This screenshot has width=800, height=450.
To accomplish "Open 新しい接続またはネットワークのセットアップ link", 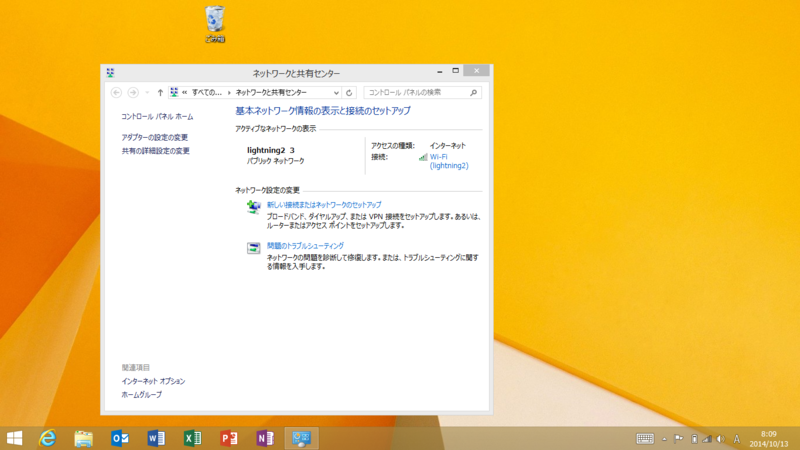I will click(324, 205).
